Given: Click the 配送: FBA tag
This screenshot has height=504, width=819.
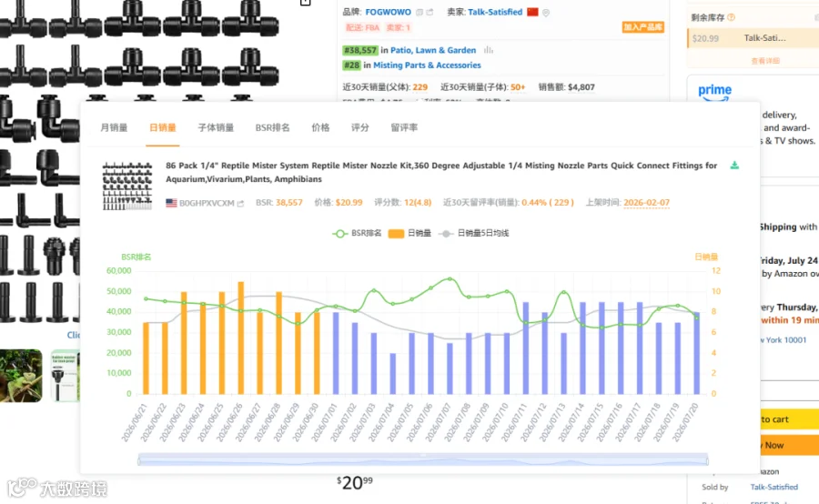Looking at the screenshot, I should pos(362,27).
